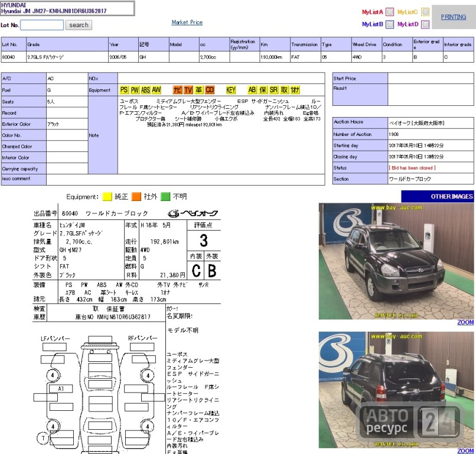
Task: Click the auction number 1908 value
Action: click(394, 134)
